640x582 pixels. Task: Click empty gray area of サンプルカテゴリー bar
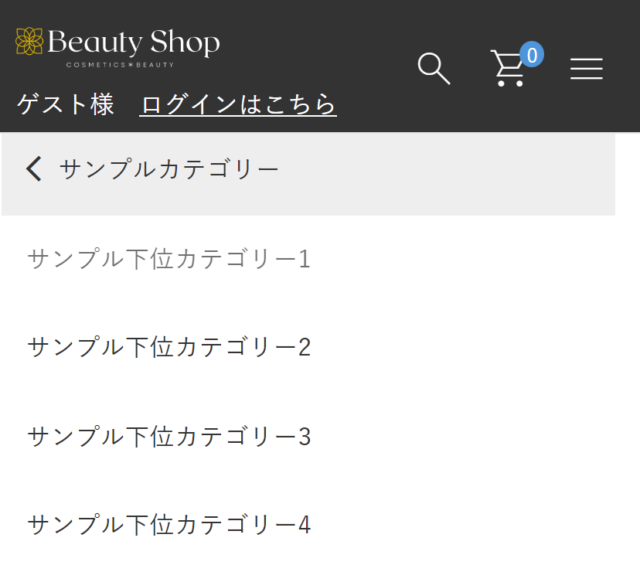(x=450, y=170)
